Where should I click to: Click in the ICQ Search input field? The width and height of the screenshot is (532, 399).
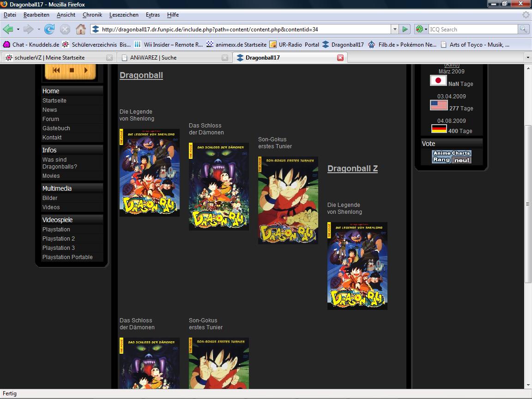click(472, 29)
